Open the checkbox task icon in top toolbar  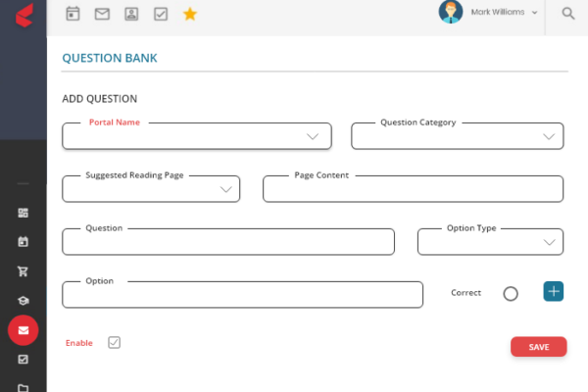(161, 14)
